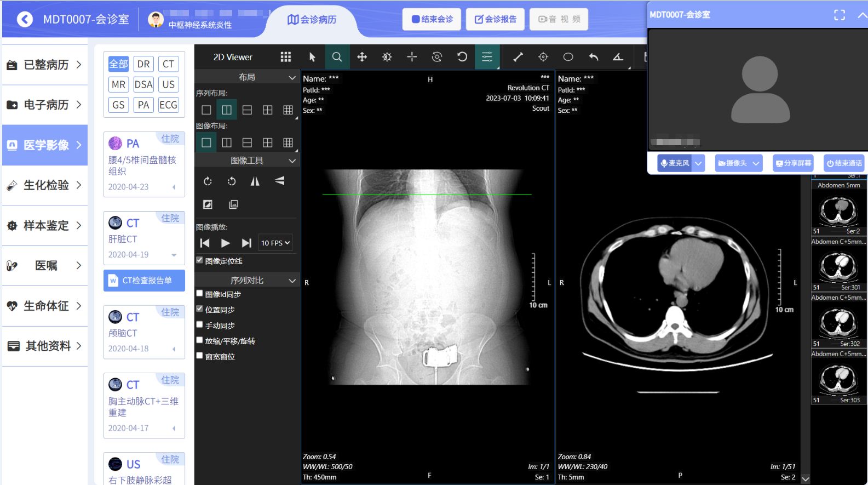Open the 生化检验 menu item
Image resolution: width=868 pixels, height=485 pixels.
pyautogui.click(x=45, y=185)
